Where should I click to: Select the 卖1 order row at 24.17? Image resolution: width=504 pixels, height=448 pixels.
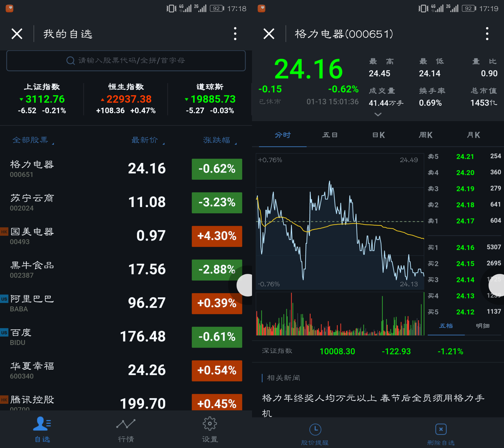[464, 221]
